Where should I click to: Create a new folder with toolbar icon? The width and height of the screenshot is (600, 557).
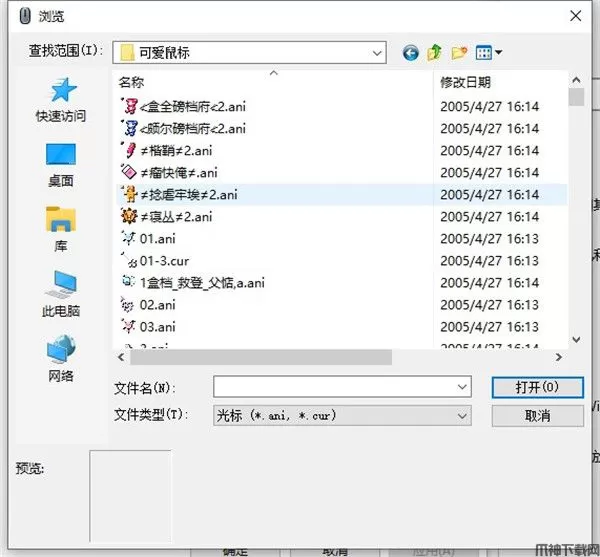459,52
